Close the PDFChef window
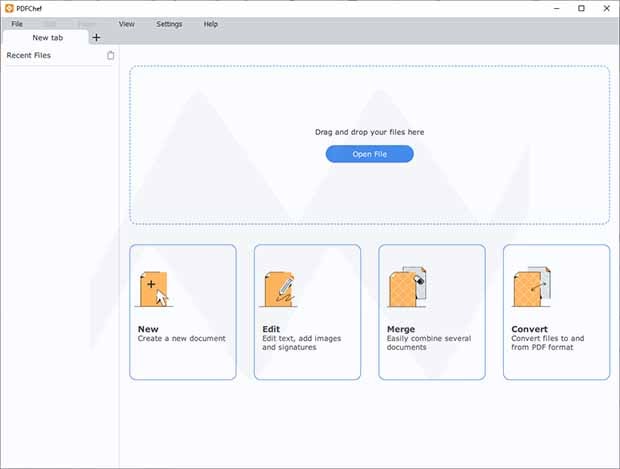 (x=607, y=8)
